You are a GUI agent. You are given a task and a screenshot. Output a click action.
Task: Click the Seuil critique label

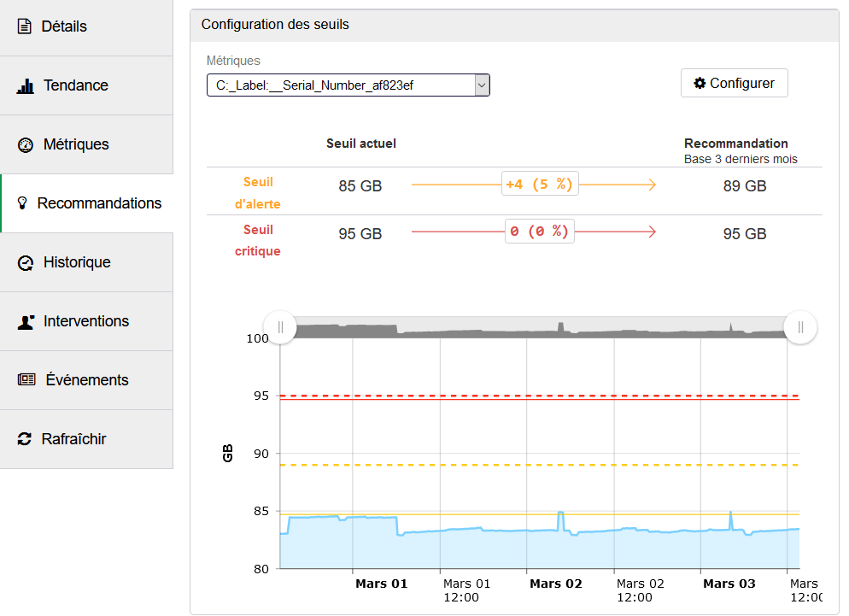(x=258, y=240)
